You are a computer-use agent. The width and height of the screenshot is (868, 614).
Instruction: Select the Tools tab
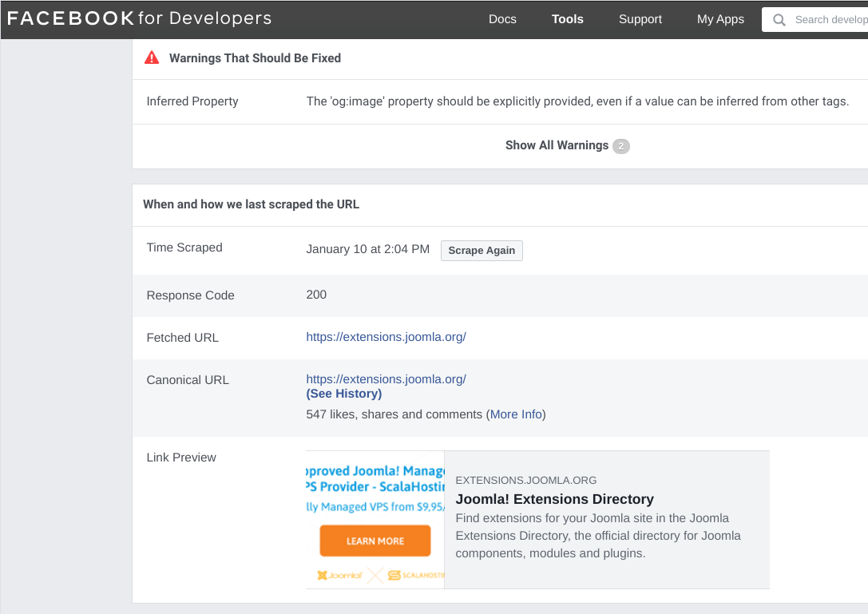(x=567, y=19)
